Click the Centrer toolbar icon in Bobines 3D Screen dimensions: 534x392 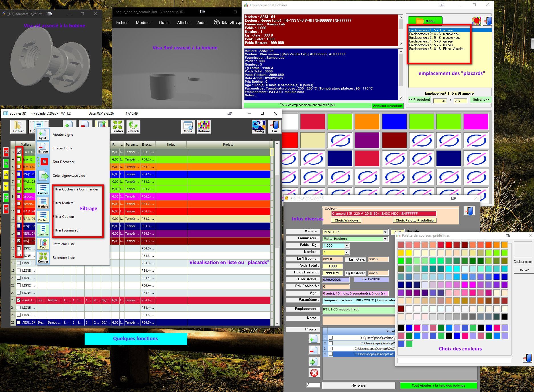click(x=117, y=127)
